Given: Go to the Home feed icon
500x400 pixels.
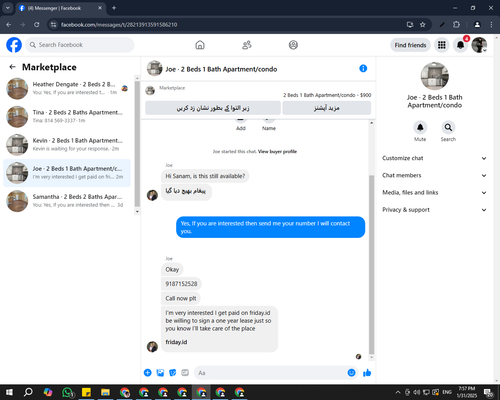Looking at the screenshot, I should tap(200, 45).
